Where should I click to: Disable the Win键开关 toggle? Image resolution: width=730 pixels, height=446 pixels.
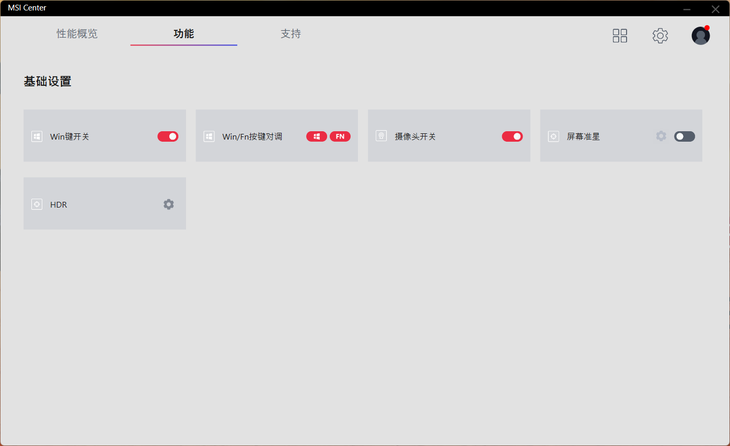click(168, 136)
